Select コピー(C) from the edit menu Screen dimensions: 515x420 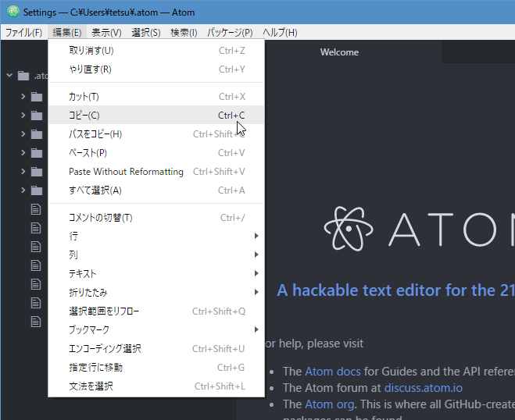[84, 115]
